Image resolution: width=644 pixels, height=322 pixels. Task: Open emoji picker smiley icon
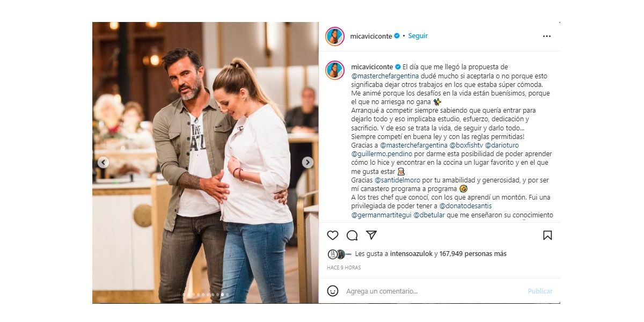point(333,291)
